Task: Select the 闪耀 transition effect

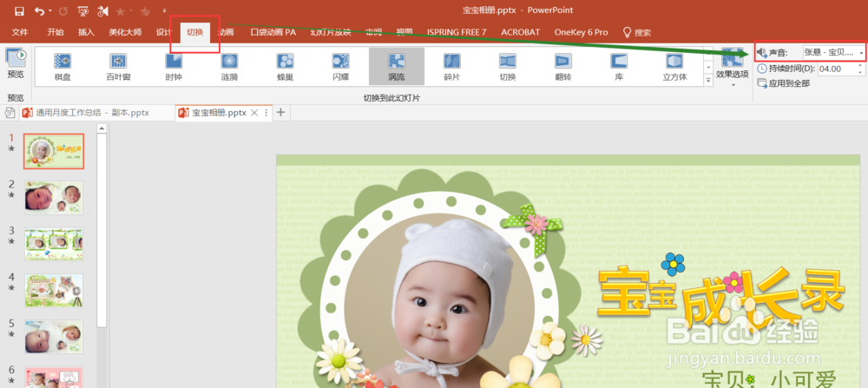Action: pyautogui.click(x=341, y=67)
